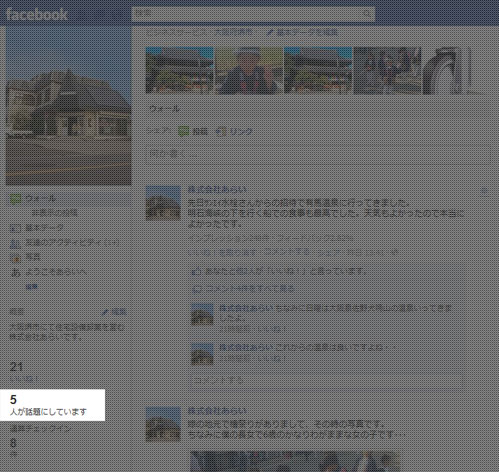Click the green wall icon in sidebar

tap(16, 199)
